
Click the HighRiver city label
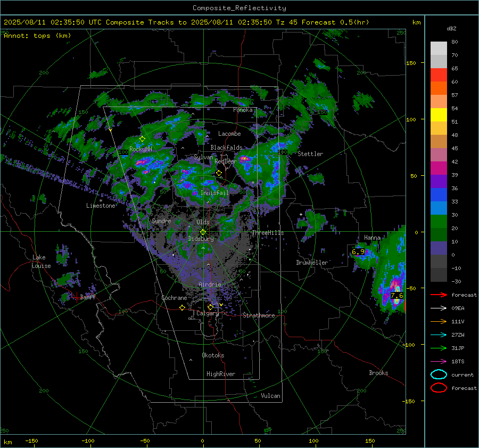(221, 374)
